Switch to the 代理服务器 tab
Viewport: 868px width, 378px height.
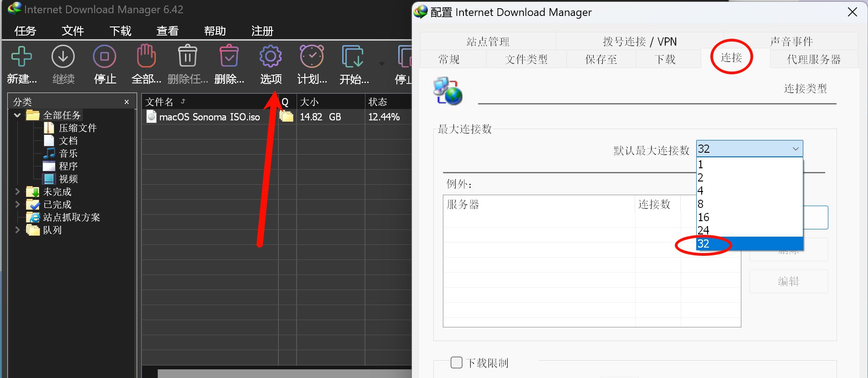[814, 59]
